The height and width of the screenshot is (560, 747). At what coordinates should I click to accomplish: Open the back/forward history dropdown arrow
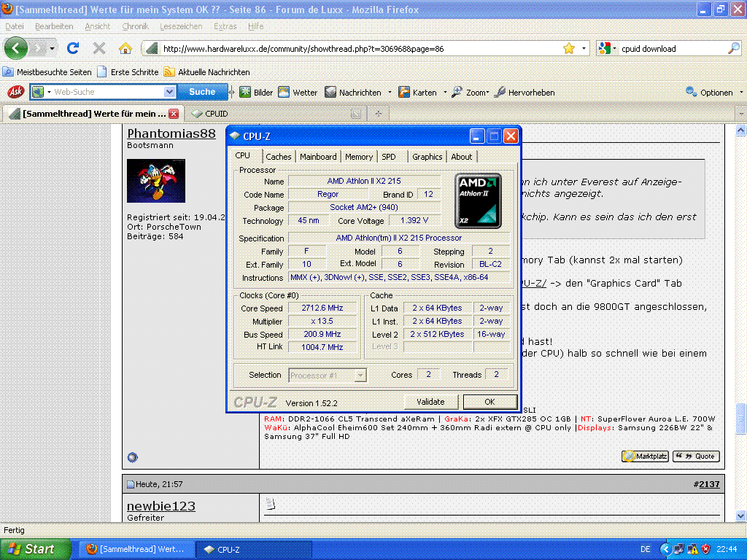[52, 48]
